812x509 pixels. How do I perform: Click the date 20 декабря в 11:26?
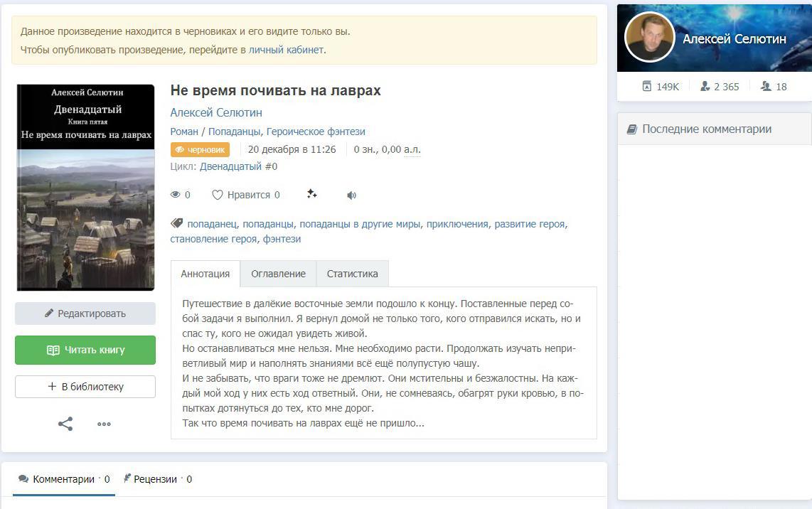[292, 150]
